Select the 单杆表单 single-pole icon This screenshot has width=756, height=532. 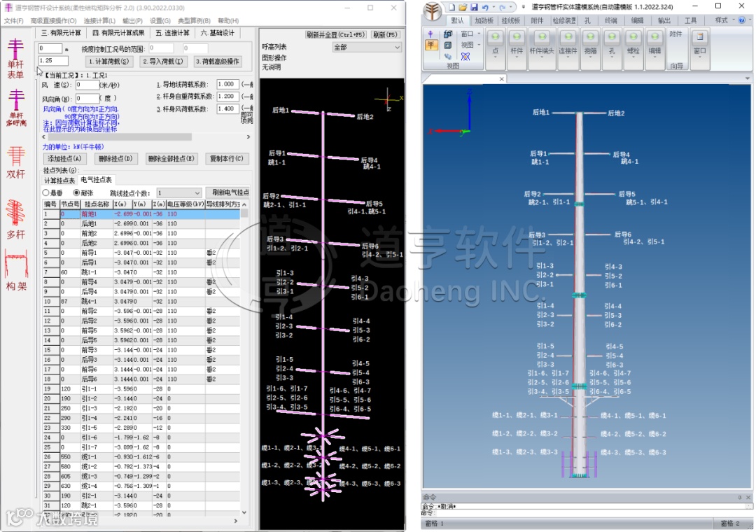click(x=15, y=56)
